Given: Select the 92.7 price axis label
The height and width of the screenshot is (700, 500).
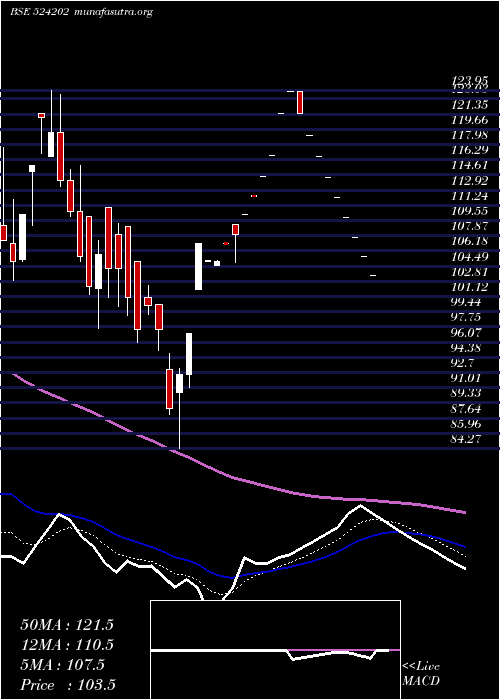Looking at the screenshot, I should click(x=463, y=362).
